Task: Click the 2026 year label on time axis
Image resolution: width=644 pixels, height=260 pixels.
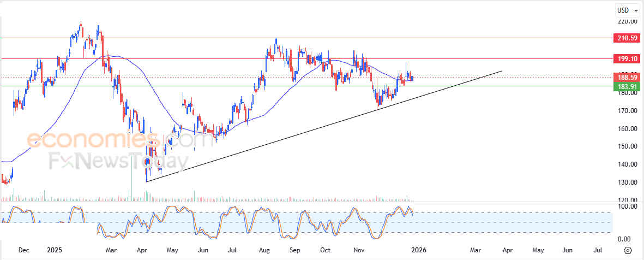Action: tap(418, 250)
